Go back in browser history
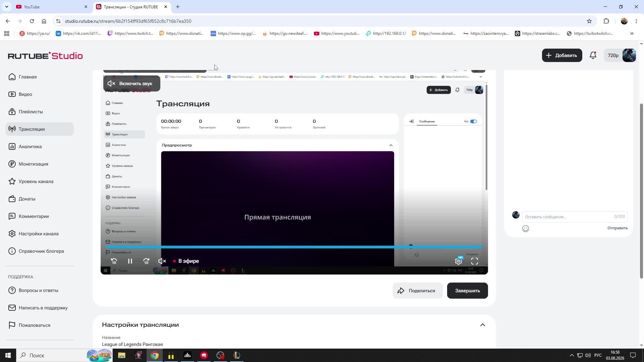The width and height of the screenshot is (644, 362). 8,21
